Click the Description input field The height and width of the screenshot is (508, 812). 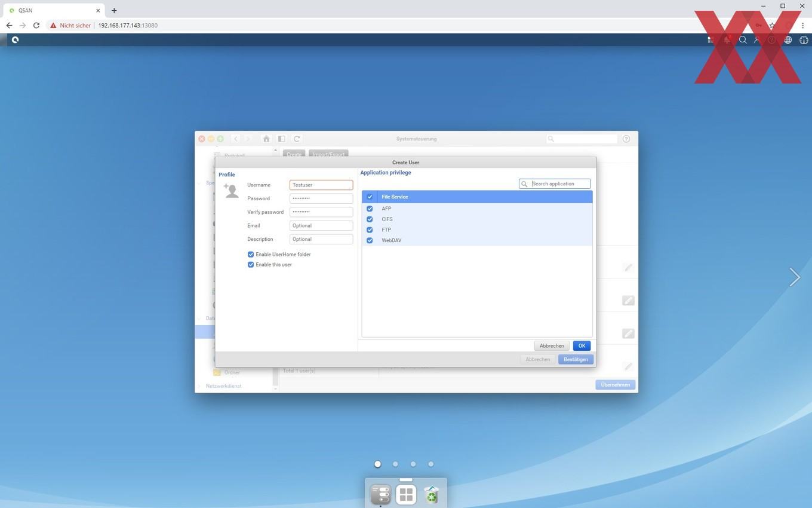321,239
